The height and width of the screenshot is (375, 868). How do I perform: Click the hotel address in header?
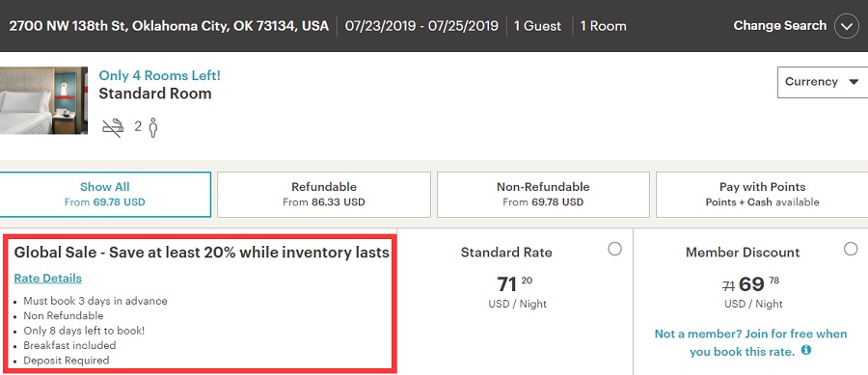click(169, 26)
